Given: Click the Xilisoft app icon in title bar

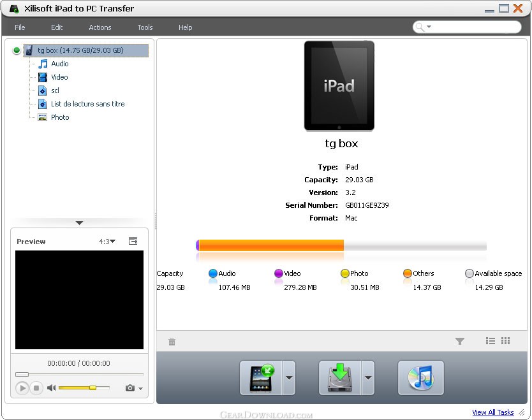Looking at the screenshot, I should pyautogui.click(x=14, y=8).
